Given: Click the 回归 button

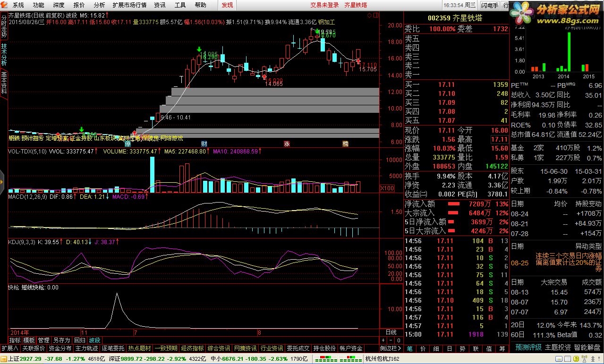Looking at the screenshot, I should 80,340.
